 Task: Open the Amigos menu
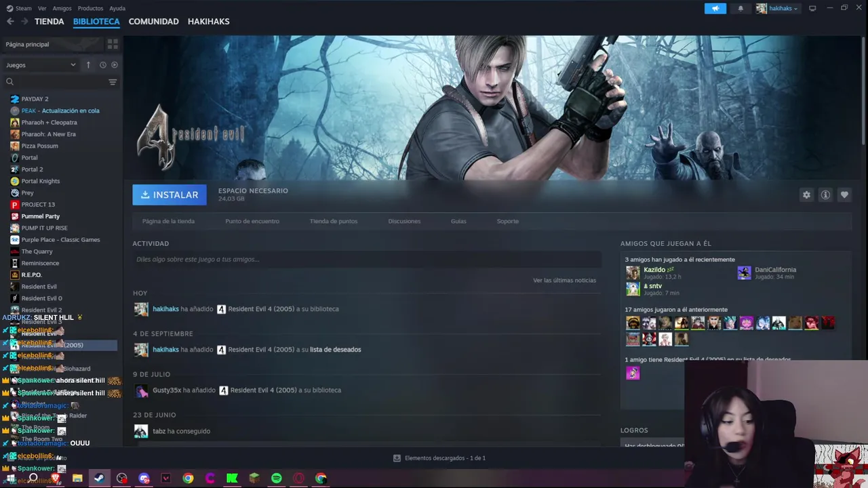click(x=62, y=8)
